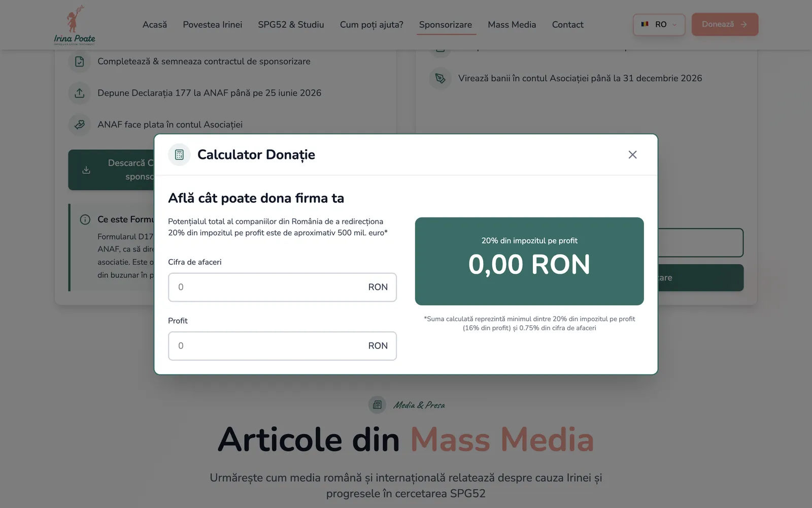Go to the Contact page
Image resolution: width=812 pixels, height=508 pixels.
point(567,24)
